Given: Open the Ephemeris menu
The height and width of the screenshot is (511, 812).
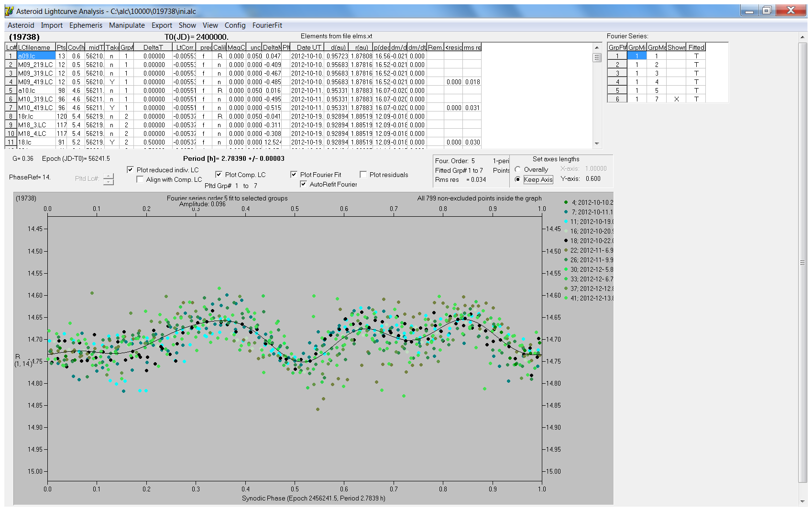Looking at the screenshot, I should [86, 25].
